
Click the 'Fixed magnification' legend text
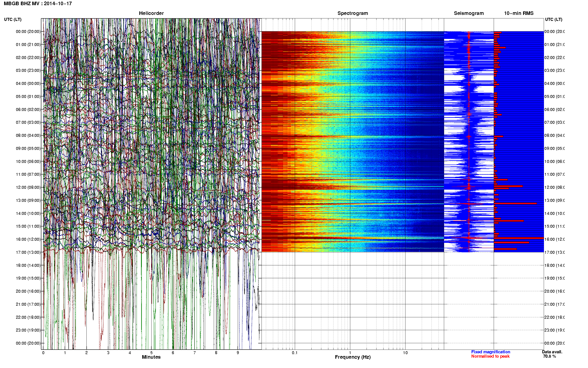tap(491, 352)
